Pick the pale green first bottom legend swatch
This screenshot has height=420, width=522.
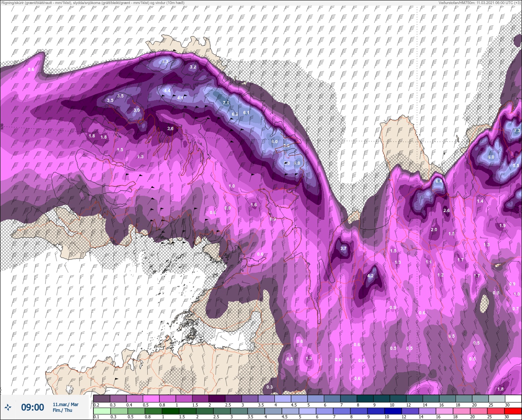102,411
